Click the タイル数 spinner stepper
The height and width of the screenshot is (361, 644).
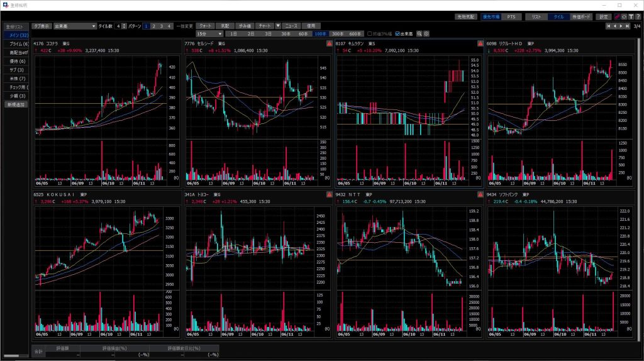[x=125, y=26]
